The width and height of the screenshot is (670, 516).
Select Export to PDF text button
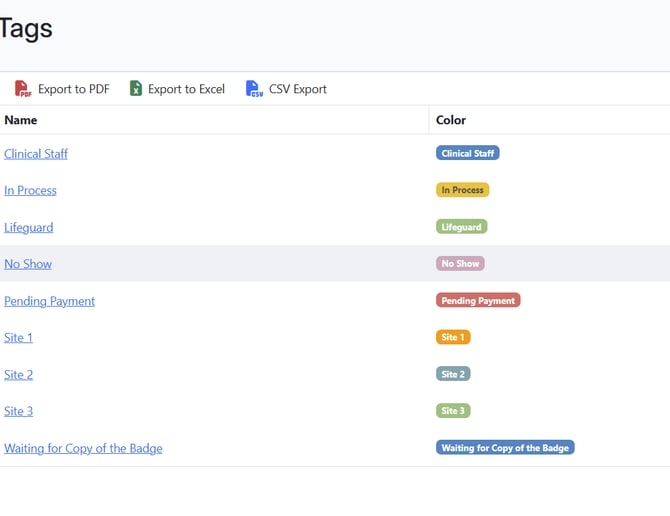[74, 89]
